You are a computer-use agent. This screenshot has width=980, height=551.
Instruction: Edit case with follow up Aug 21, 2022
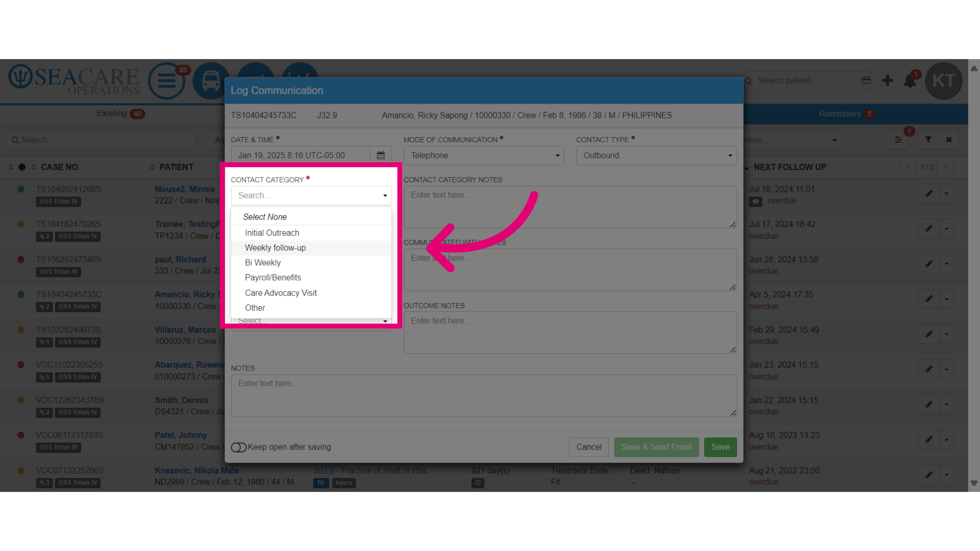pyautogui.click(x=929, y=475)
